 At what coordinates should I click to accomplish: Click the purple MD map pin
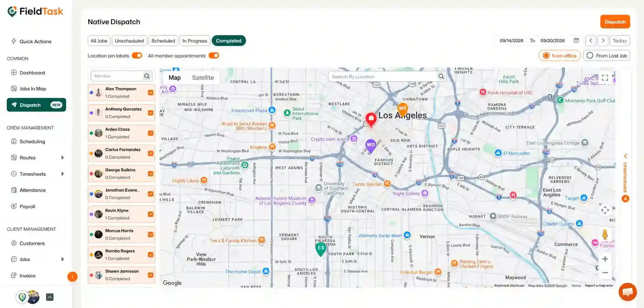[x=370, y=146]
